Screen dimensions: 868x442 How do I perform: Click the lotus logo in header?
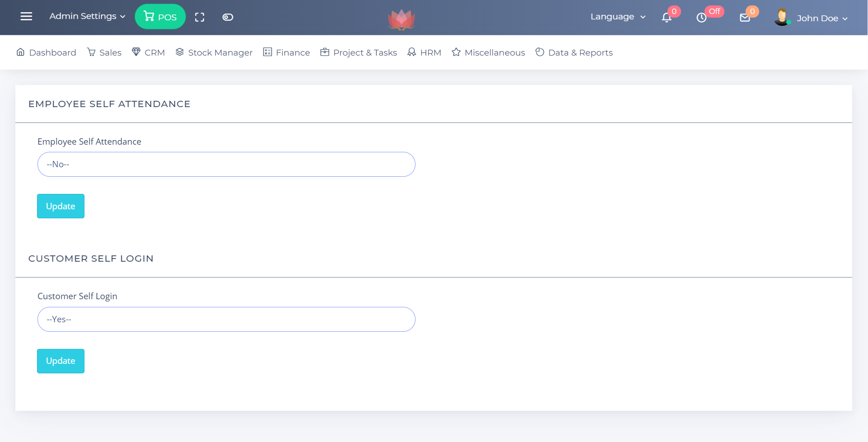401,19
